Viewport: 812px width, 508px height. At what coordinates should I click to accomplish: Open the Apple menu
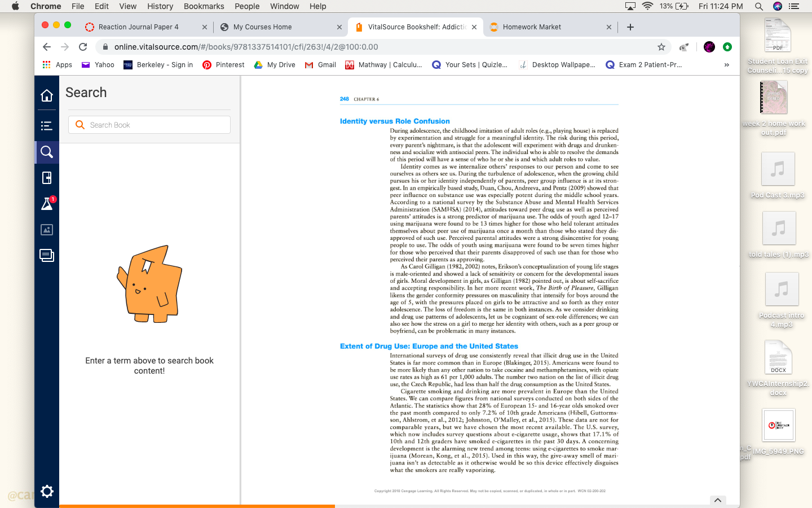[15, 6]
